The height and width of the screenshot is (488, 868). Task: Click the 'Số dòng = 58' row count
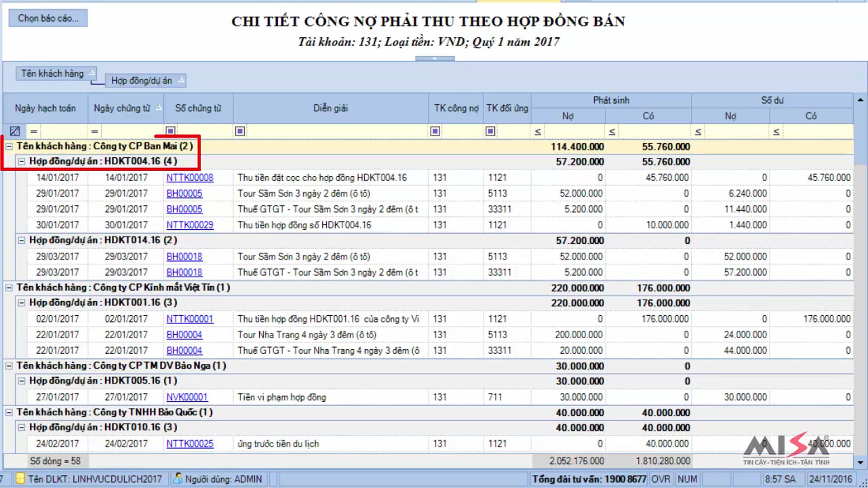point(55,461)
